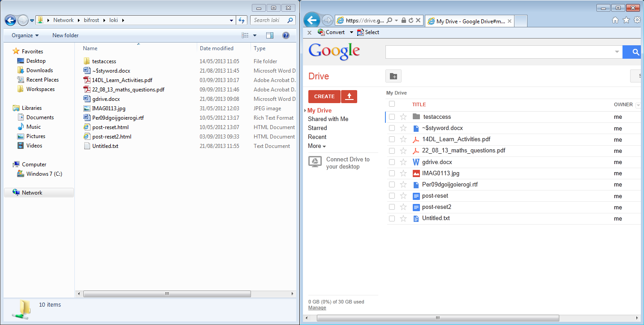Image resolution: width=644 pixels, height=325 pixels.
Task: Expand the More menu in Drive sidebar
Action: pyautogui.click(x=316, y=146)
